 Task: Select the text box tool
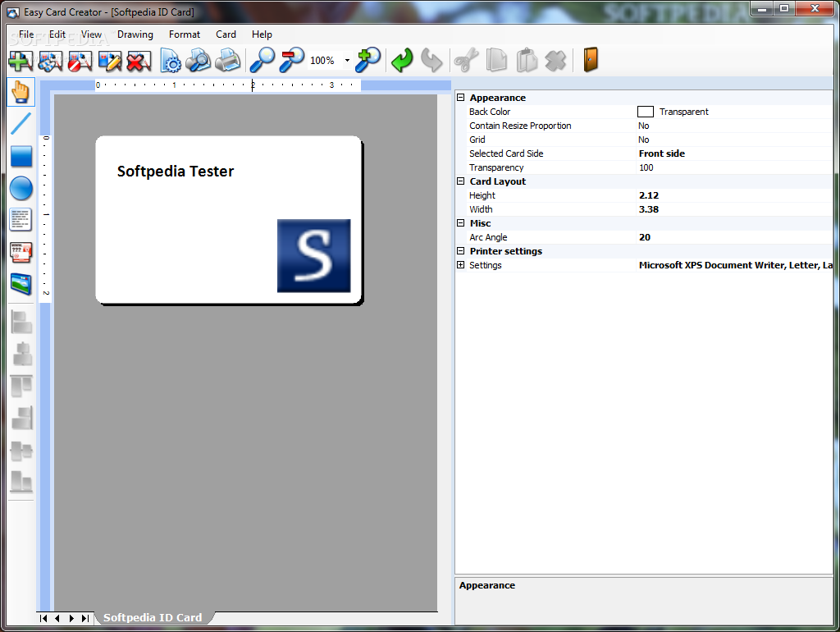tap(21, 220)
